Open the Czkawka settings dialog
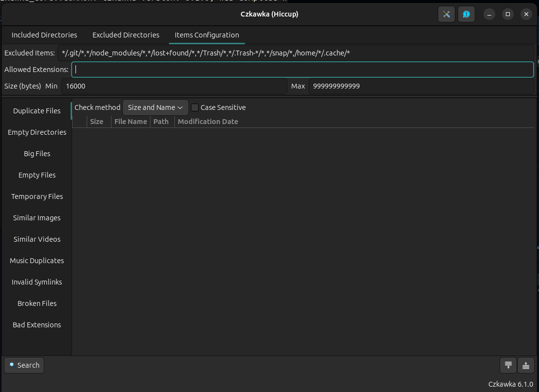Viewport: 539px width, 392px height. [x=446, y=14]
